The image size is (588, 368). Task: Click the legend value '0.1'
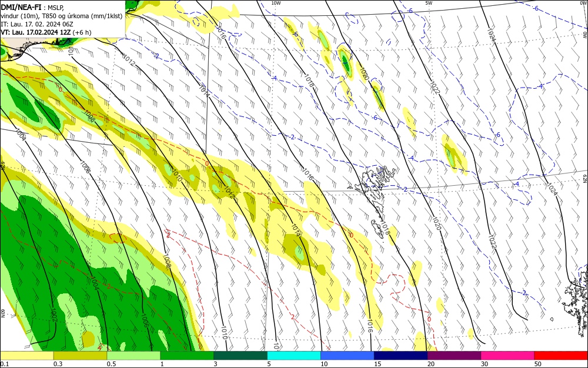coord(5,364)
